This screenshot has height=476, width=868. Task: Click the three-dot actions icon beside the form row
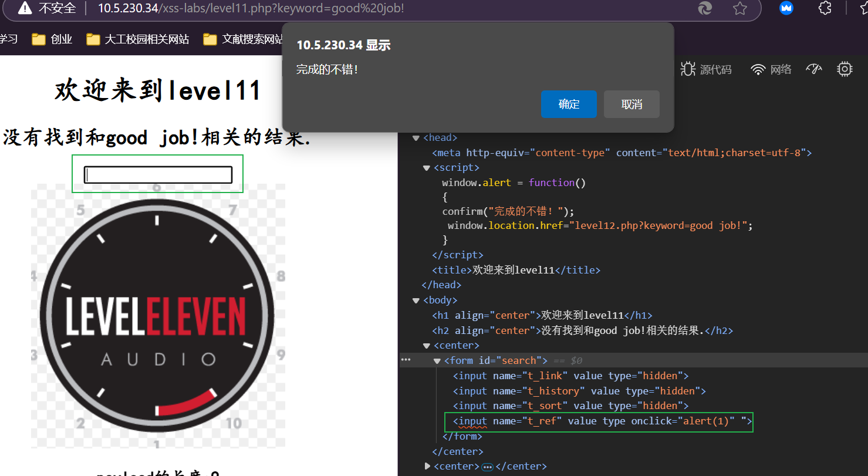[x=406, y=360]
